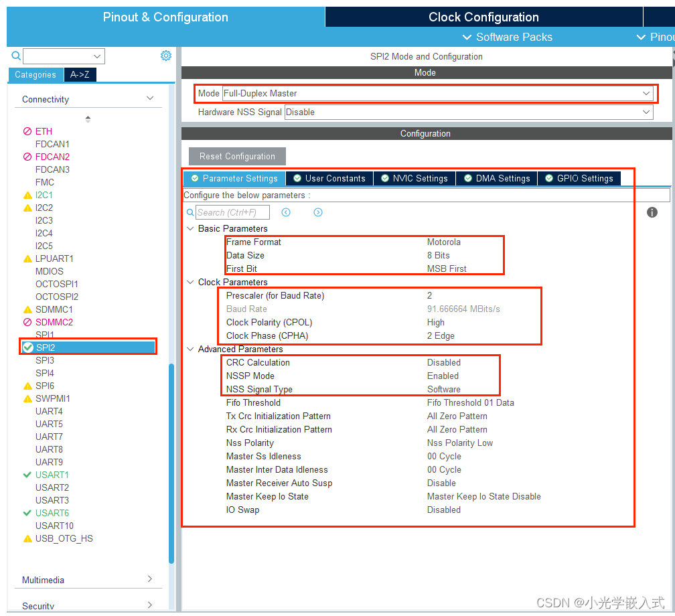Select SPI1 in the peripheral list
The image size is (675, 616).
point(45,335)
